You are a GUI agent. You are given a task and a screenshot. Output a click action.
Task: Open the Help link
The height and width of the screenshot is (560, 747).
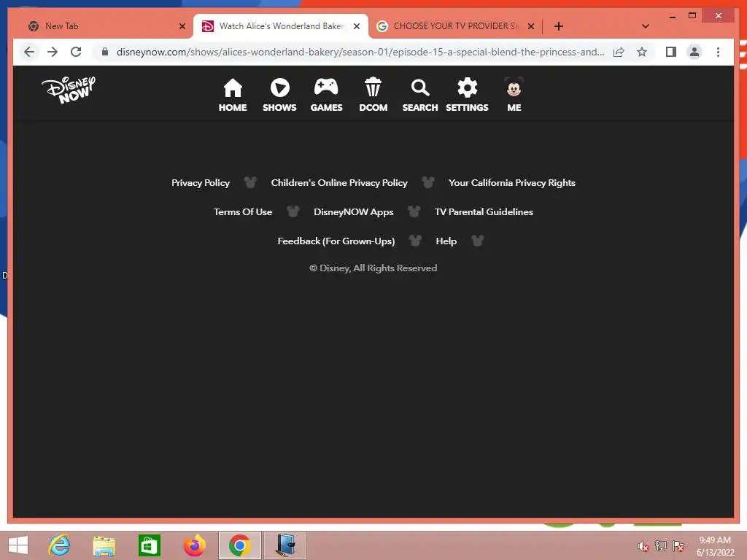[446, 241]
